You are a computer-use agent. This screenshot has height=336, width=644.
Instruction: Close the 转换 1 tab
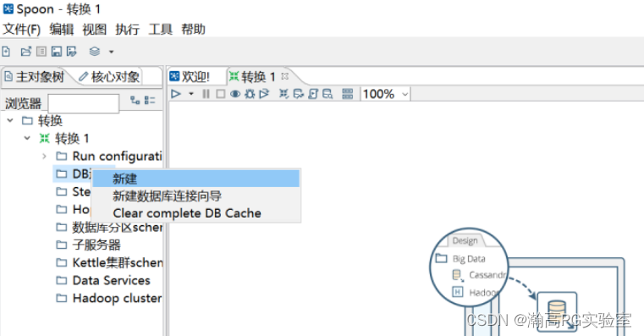click(x=284, y=76)
